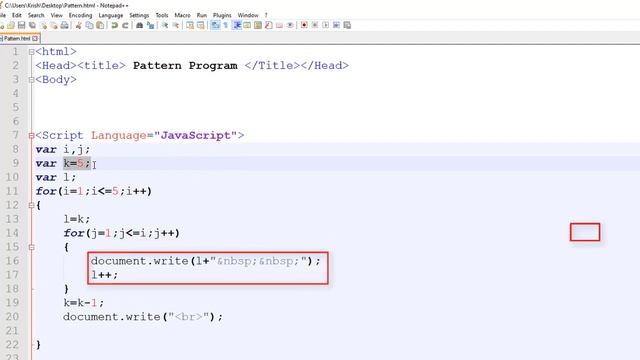This screenshot has width=640, height=360.
Task: Click line number 5 in the margin
Action: coord(16,107)
